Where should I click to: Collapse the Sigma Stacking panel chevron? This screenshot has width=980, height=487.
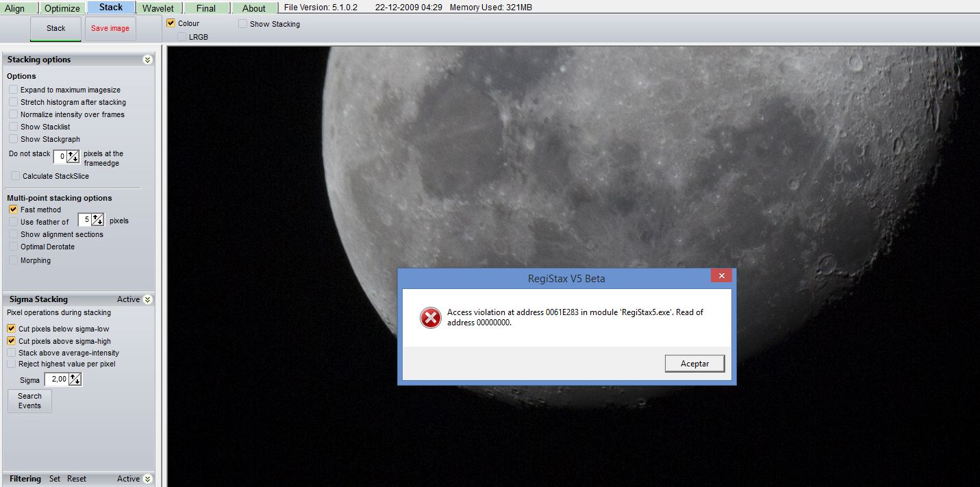[x=147, y=299]
